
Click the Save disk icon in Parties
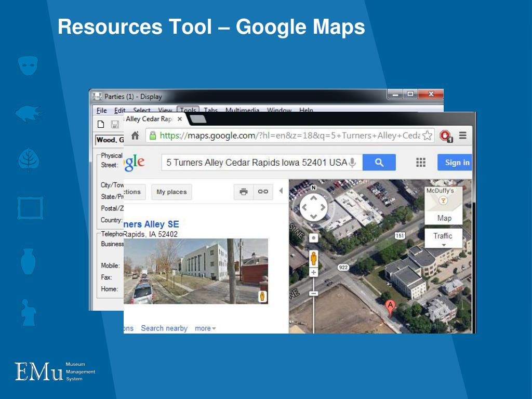115,124
